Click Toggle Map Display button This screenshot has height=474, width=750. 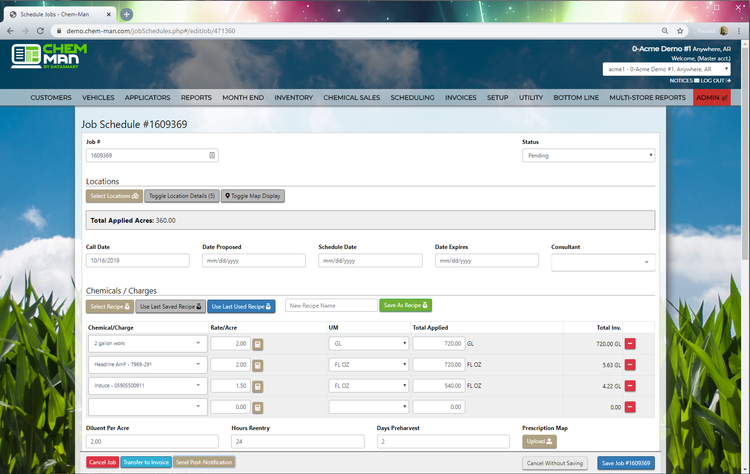click(253, 196)
